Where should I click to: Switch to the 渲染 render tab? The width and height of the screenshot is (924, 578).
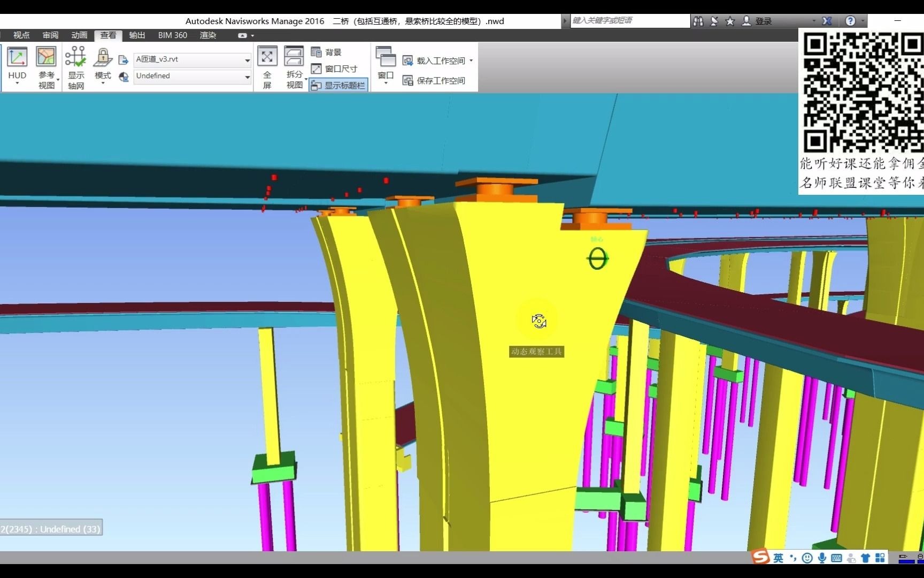click(x=208, y=35)
